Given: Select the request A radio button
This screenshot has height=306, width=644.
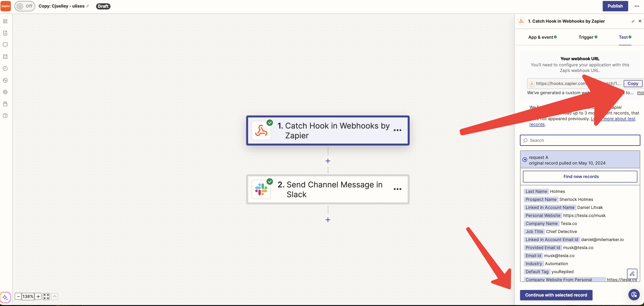Looking at the screenshot, I should click(x=525, y=160).
